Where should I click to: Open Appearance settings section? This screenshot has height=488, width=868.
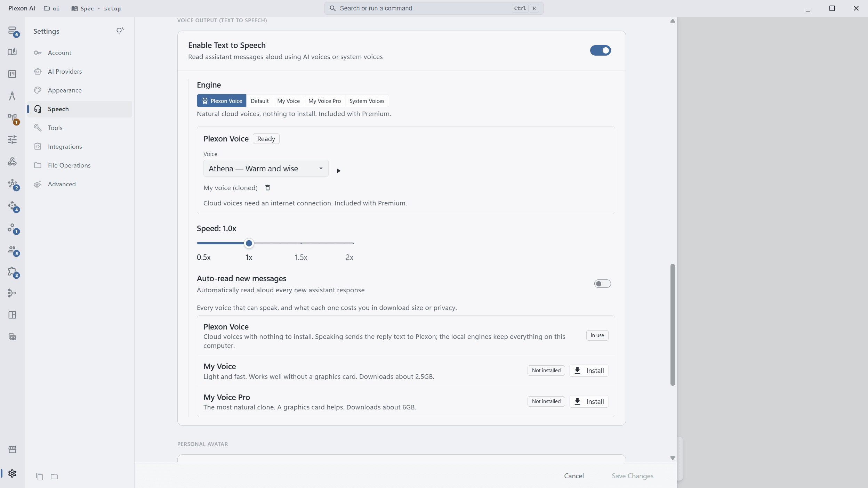click(x=80, y=90)
